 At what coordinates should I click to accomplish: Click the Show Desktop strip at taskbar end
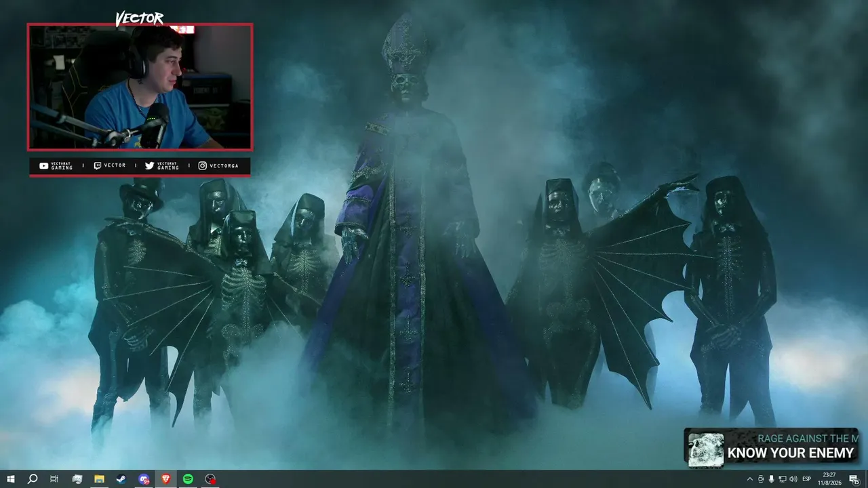pos(866,479)
